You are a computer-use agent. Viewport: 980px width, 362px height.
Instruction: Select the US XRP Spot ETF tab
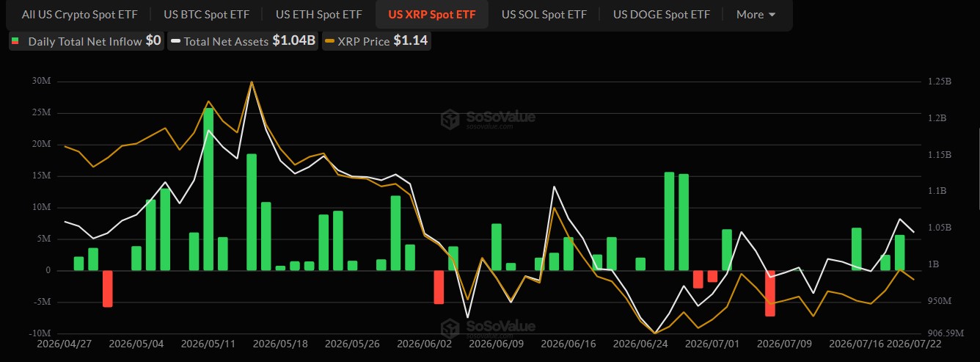click(x=432, y=14)
